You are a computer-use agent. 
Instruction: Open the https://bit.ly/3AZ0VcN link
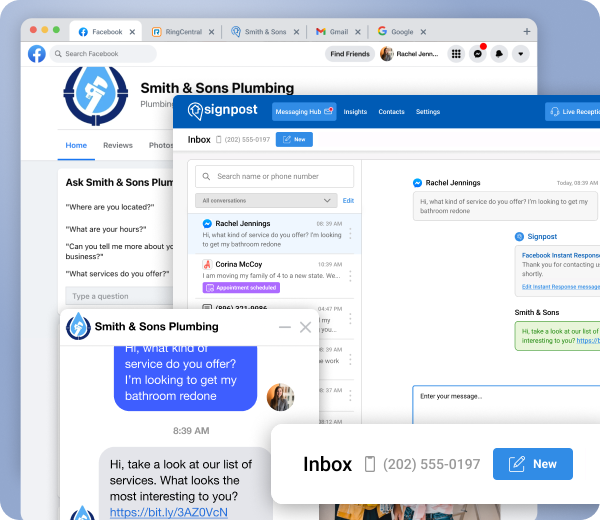pyautogui.click(x=169, y=512)
